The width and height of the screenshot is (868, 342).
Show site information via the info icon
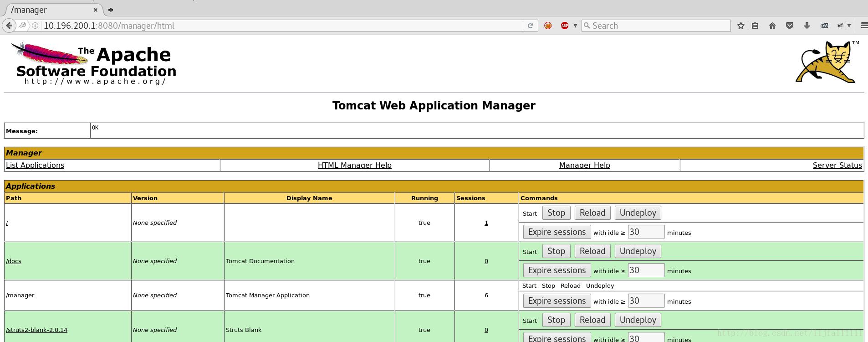(x=35, y=26)
